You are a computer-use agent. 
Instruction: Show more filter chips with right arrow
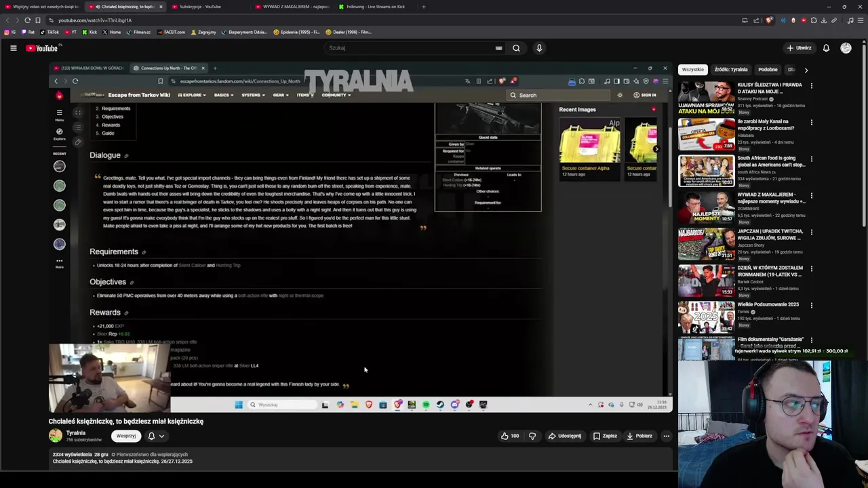tap(806, 70)
